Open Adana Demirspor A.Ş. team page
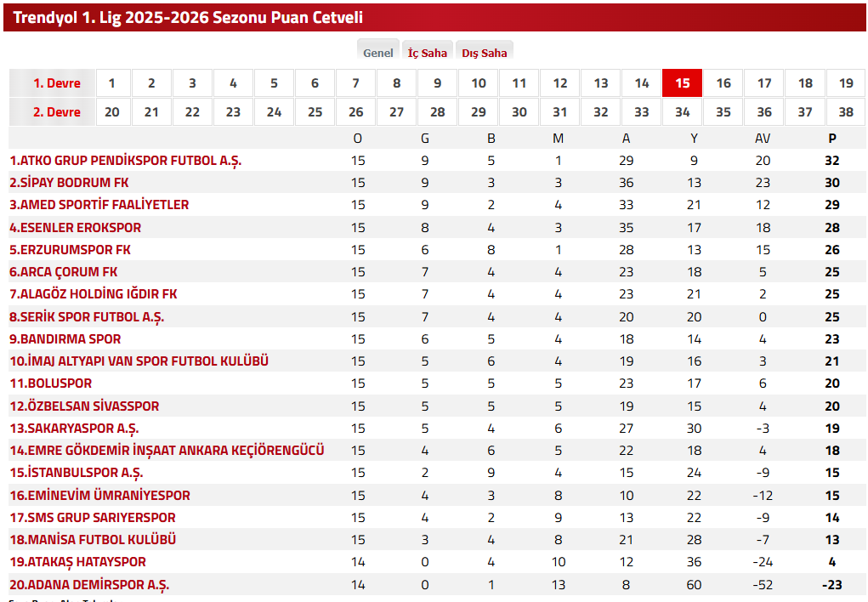The height and width of the screenshot is (602, 868). pyautogui.click(x=89, y=585)
